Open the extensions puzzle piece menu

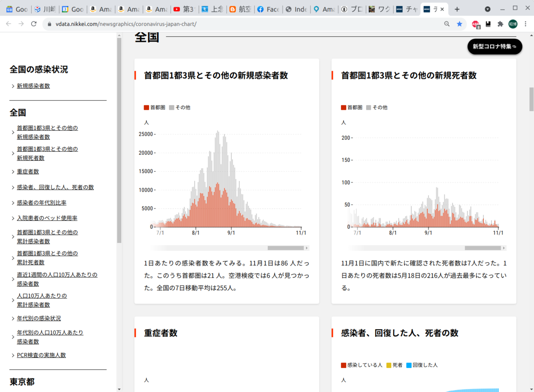pos(500,24)
